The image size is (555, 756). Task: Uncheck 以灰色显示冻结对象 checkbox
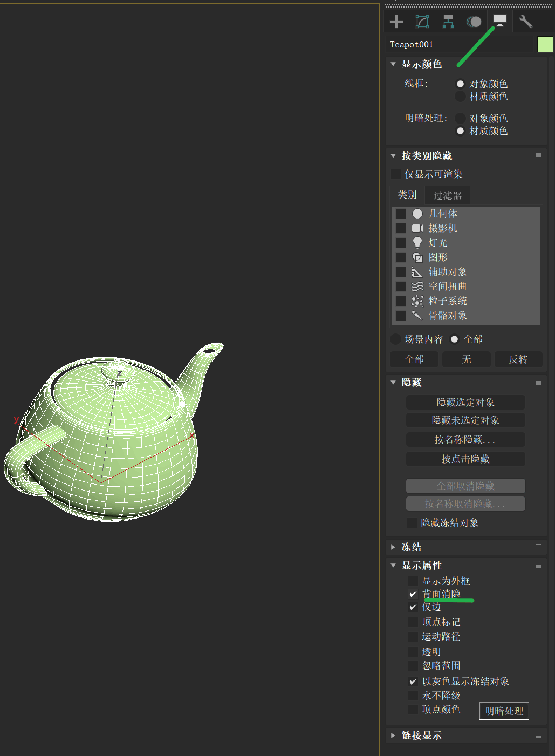coord(413,682)
